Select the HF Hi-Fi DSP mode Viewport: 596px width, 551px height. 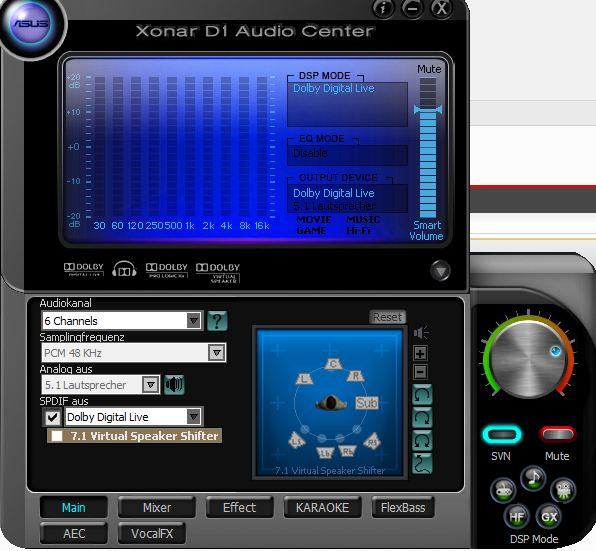(517, 517)
